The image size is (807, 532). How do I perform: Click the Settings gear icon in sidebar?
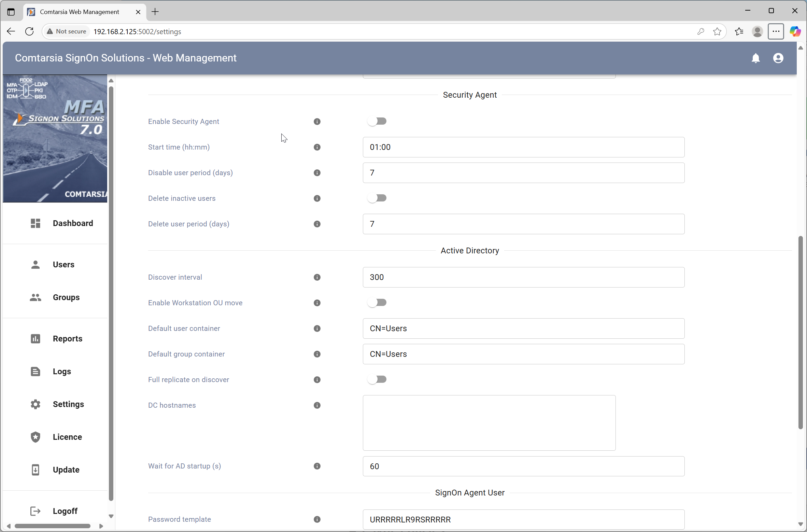click(x=36, y=404)
